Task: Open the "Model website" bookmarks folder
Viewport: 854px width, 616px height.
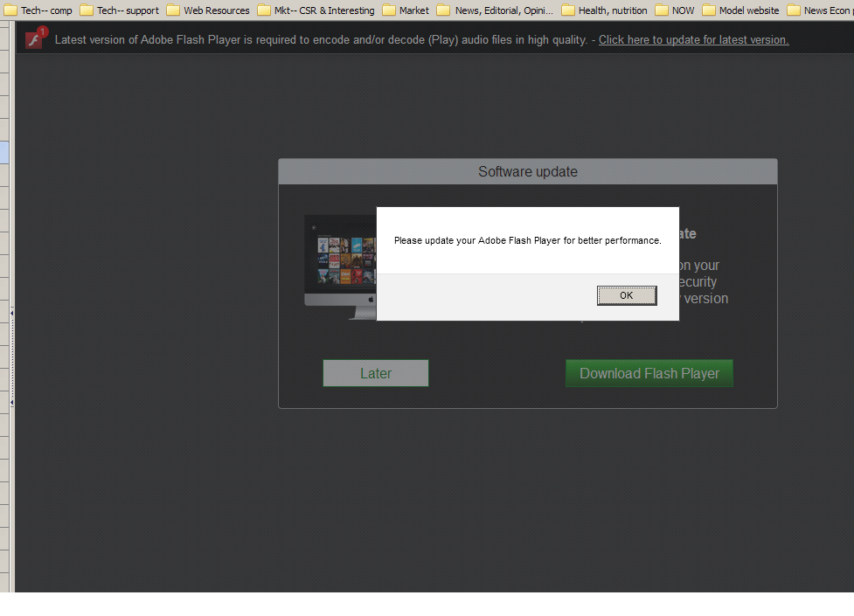Action: pyautogui.click(x=740, y=10)
